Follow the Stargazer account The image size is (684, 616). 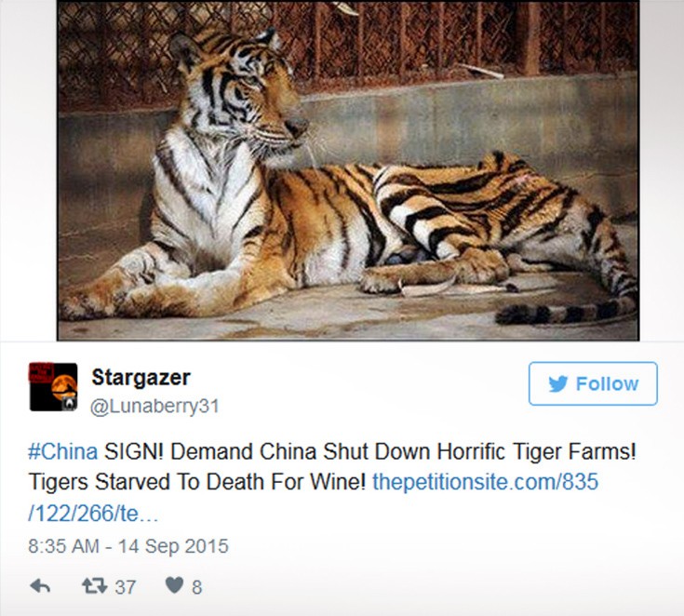pos(593,383)
